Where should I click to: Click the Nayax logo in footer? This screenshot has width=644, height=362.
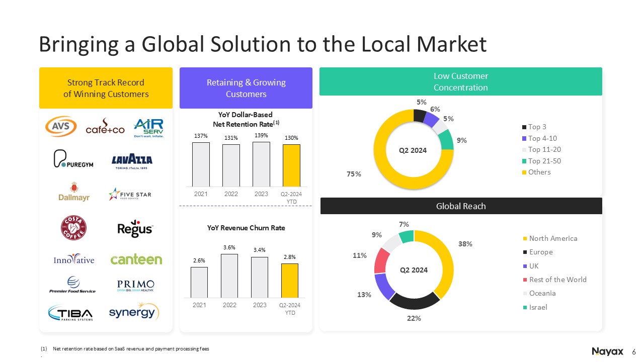pos(607,351)
